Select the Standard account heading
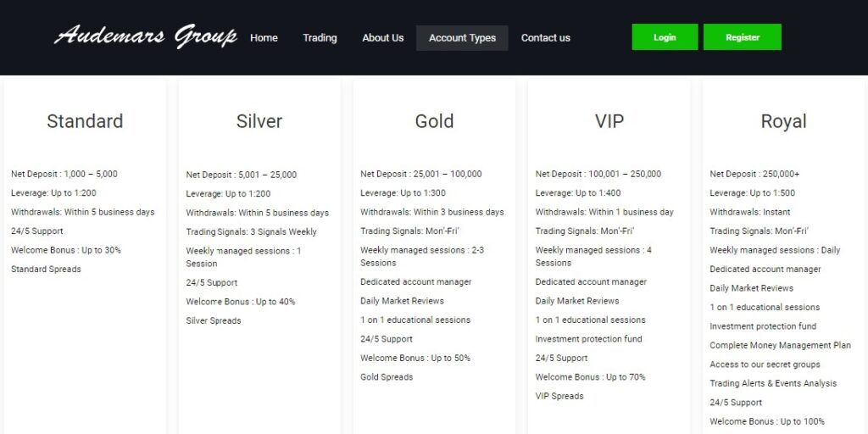The height and width of the screenshot is (434, 868). click(85, 121)
